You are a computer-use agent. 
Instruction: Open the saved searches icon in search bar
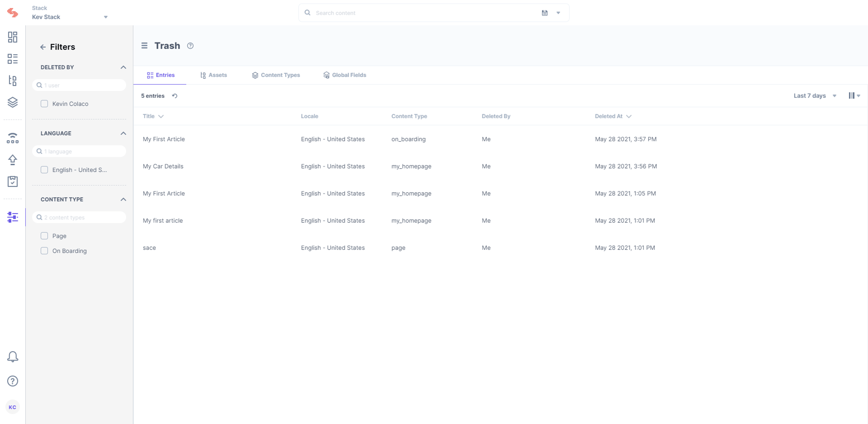tap(545, 13)
